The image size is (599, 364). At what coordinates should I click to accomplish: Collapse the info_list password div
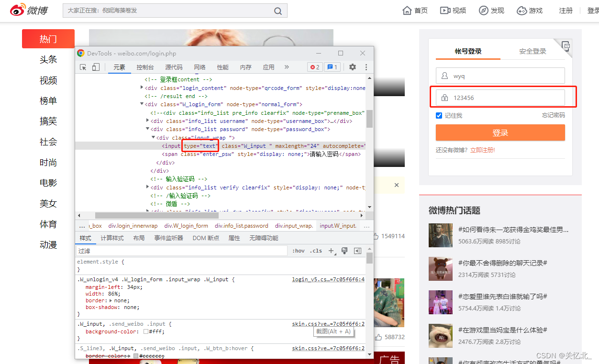[x=147, y=129]
